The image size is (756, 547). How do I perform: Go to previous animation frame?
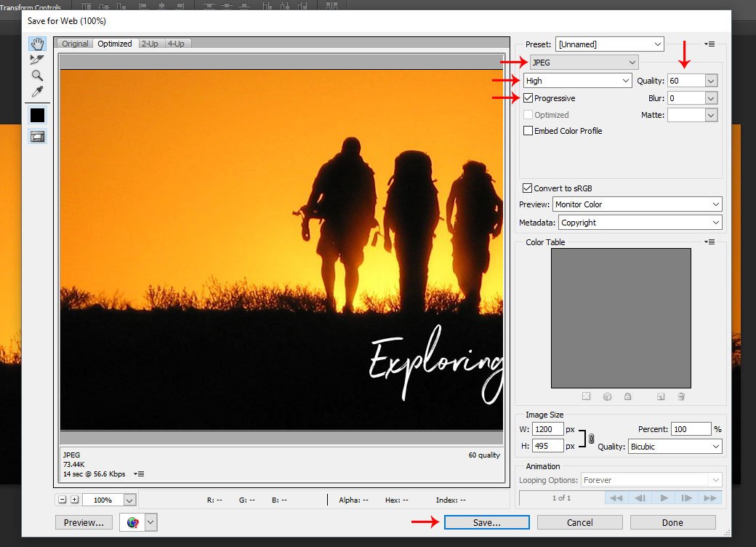[x=640, y=498]
